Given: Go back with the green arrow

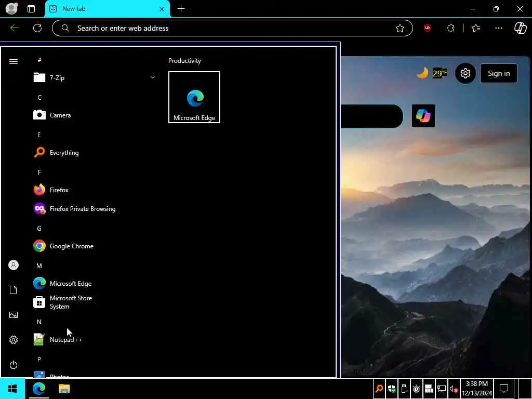Looking at the screenshot, I should [15, 28].
